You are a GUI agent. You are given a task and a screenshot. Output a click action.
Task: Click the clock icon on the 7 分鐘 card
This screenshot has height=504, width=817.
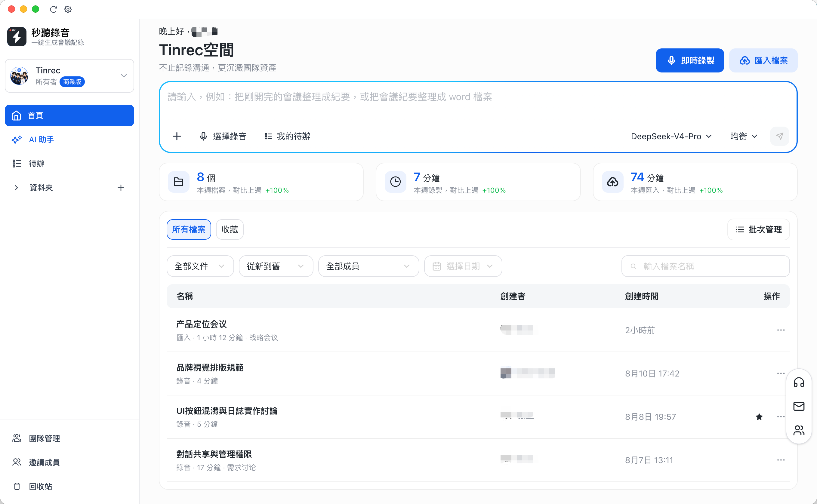click(x=395, y=182)
